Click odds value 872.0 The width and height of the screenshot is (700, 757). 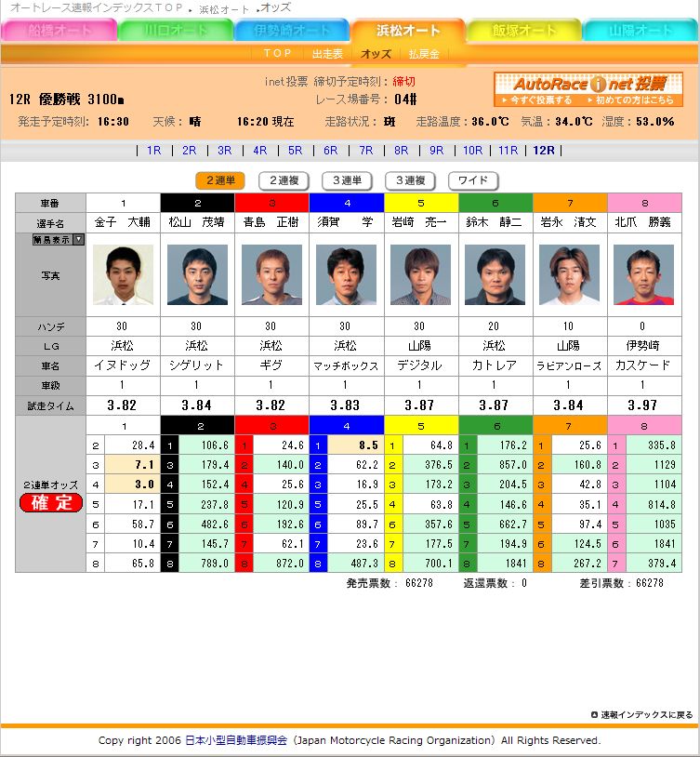289,564
